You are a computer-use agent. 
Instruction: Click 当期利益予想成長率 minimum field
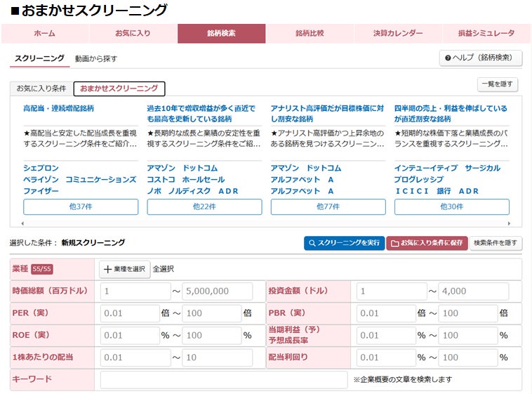(x=386, y=336)
